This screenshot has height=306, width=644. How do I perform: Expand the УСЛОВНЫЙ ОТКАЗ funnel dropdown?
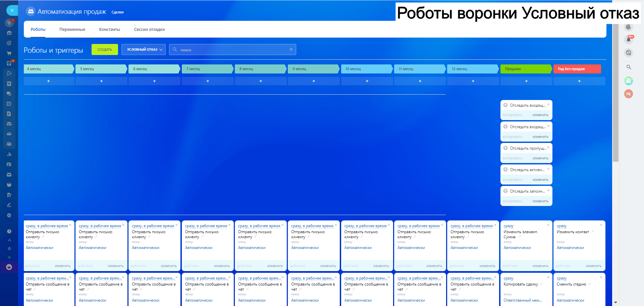[144, 50]
